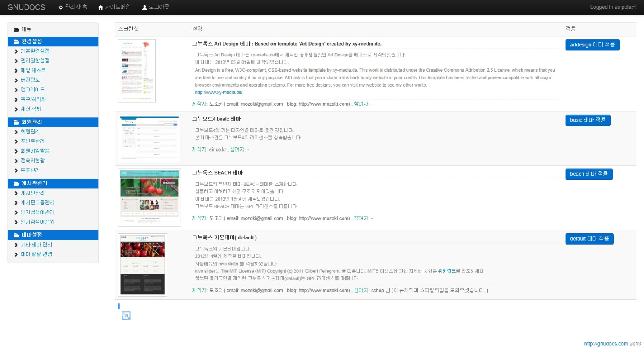Click the folder icon on 회원관리 header

point(17,122)
